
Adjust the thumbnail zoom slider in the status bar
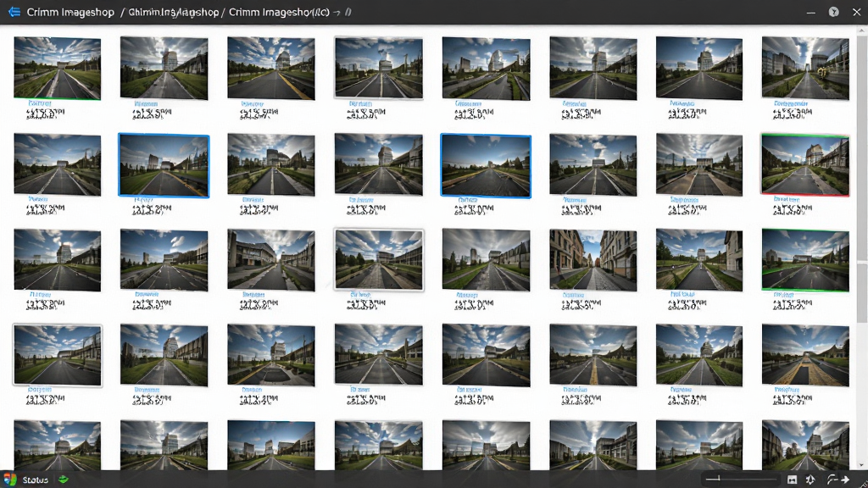click(741, 480)
